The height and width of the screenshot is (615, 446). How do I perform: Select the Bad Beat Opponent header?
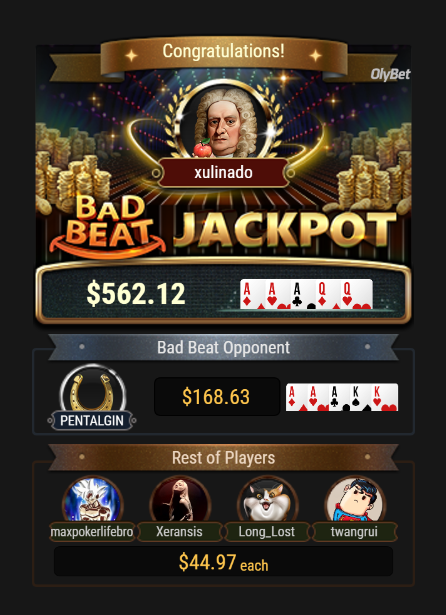223,348
